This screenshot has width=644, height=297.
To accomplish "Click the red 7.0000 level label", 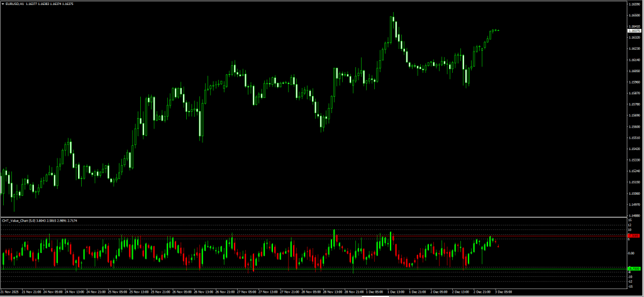I will [x=635, y=236].
